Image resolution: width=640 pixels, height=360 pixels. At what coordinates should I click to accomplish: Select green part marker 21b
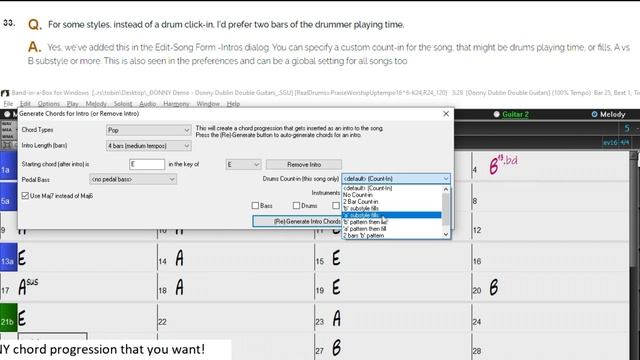[x=8, y=318]
